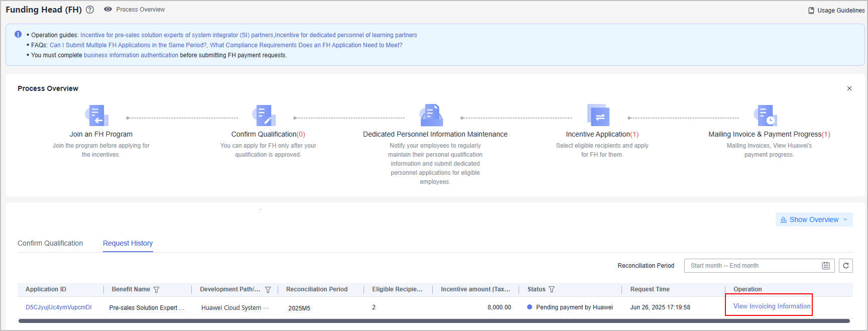Click the Confirm Qualification step icon

point(264,116)
